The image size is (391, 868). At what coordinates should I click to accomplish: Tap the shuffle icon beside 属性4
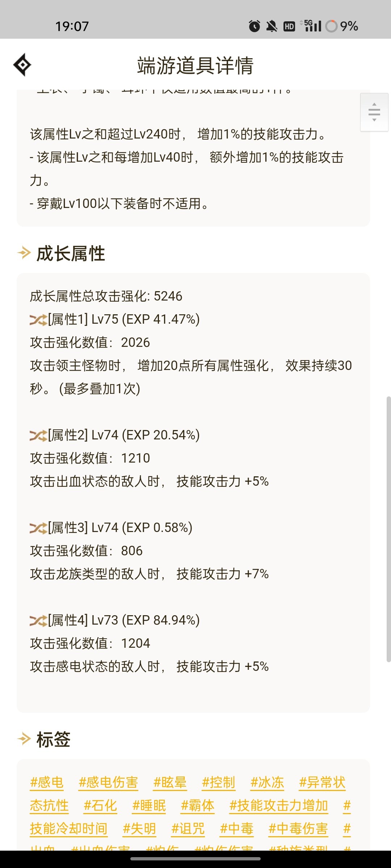38,621
